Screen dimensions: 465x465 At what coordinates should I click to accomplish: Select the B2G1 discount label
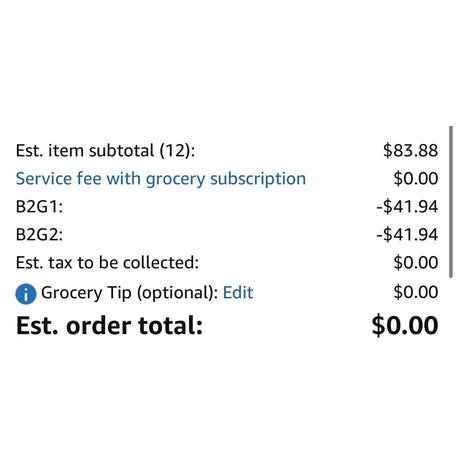[x=39, y=207]
